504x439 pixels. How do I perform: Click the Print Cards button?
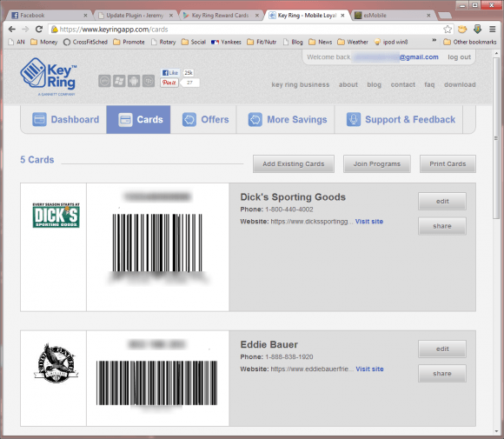point(448,163)
